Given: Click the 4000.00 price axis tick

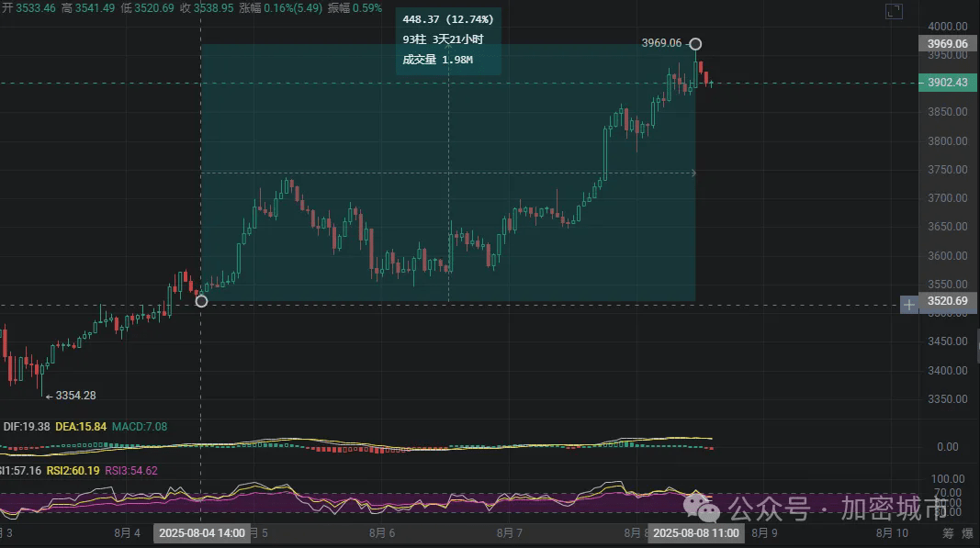Looking at the screenshot, I should click(x=948, y=27).
